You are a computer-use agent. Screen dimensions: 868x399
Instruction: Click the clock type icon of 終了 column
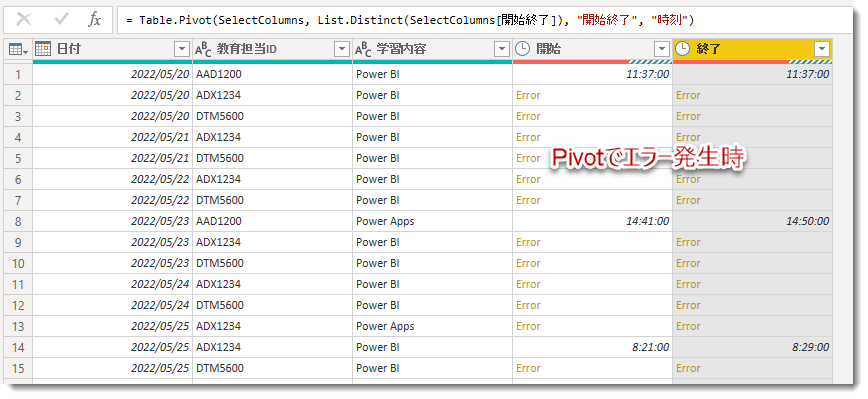(x=683, y=49)
